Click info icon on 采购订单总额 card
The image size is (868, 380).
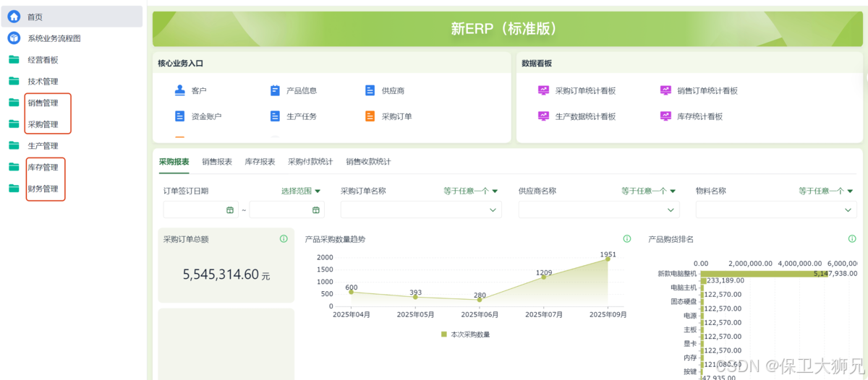click(284, 239)
